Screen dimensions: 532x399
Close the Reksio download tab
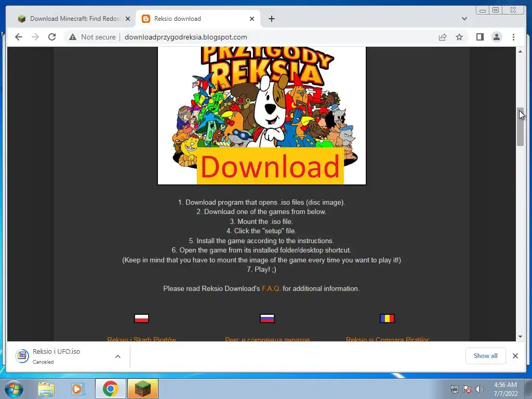[x=252, y=19]
